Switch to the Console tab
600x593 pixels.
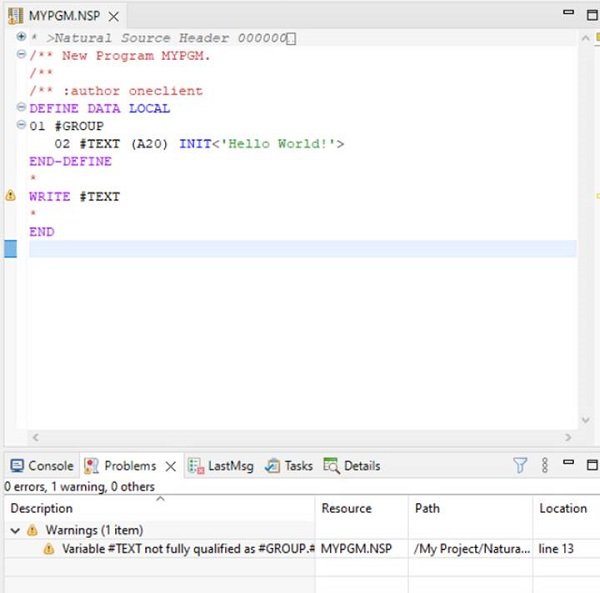42,466
